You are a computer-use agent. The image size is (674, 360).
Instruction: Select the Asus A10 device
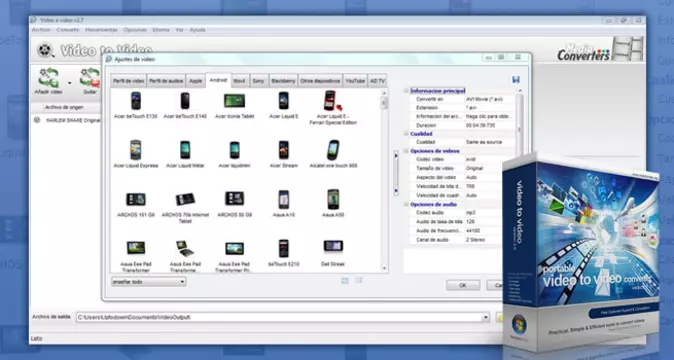[x=284, y=203]
